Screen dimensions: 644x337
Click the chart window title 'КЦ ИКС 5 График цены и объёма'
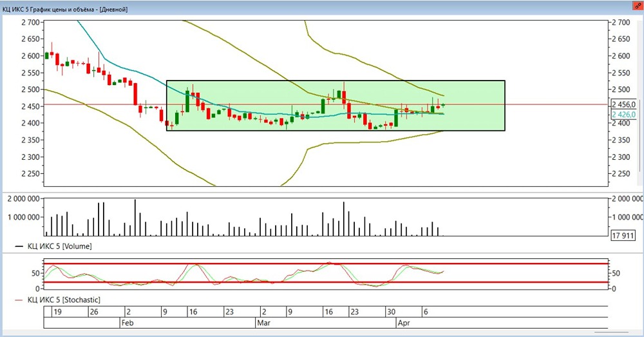click(x=48, y=9)
